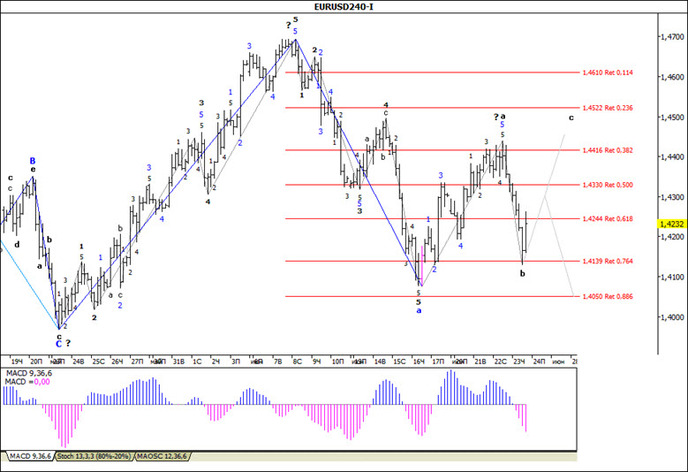Click the 24В date on time axis
The width and height of the screenshot is (688, 472).
[78, 361]
